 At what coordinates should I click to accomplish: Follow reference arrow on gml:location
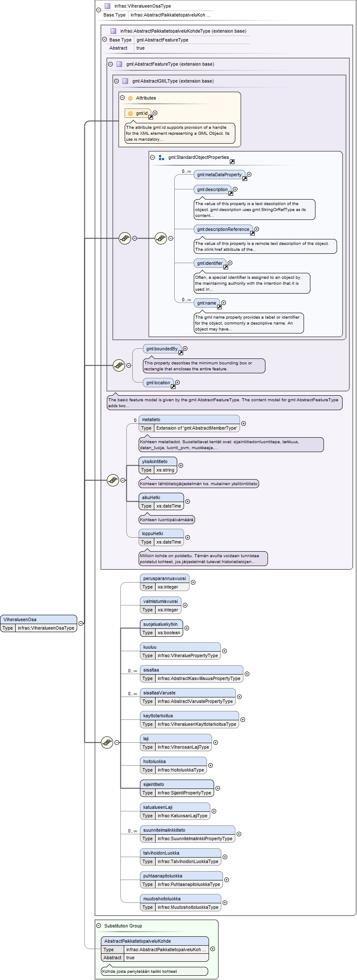[x=173, y=386]
